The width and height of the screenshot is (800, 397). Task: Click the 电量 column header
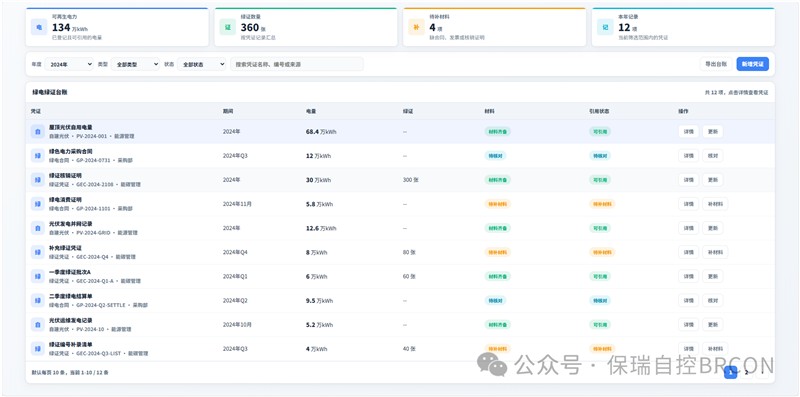click(x=311, y=111)
